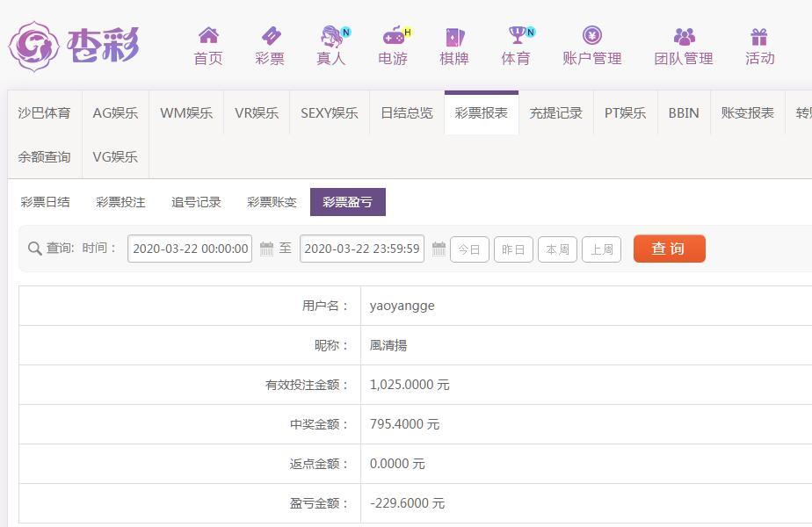Click the 0.0000 元 rebate value

coord(397,464)
